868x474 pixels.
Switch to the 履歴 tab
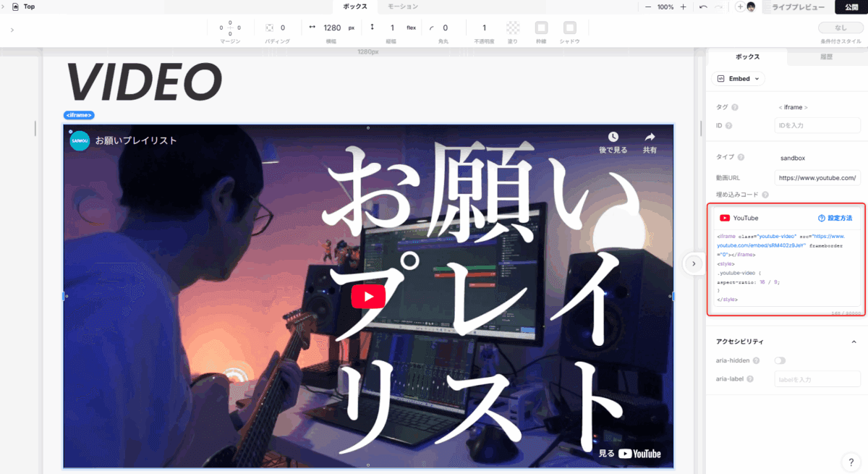(x=827, y=56)
